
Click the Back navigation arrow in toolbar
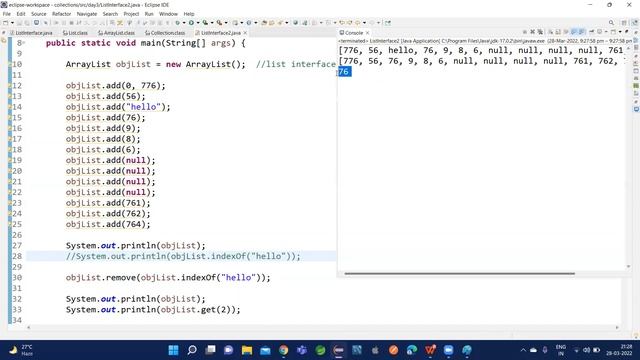pos(357,23)
